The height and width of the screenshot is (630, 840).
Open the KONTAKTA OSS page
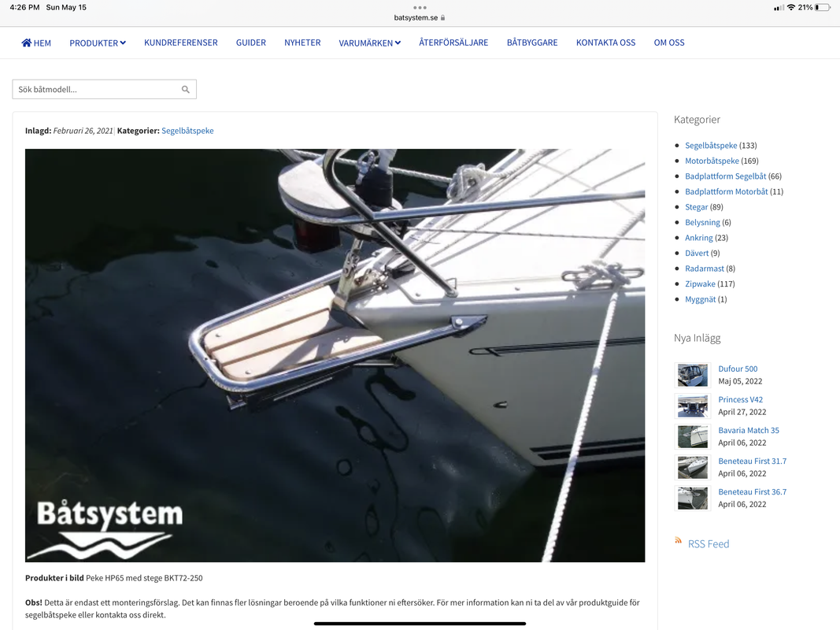coord(605,43)
